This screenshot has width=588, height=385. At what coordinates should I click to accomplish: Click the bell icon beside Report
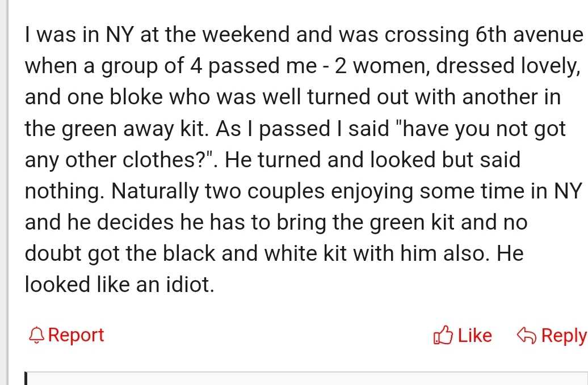point(36,335)
